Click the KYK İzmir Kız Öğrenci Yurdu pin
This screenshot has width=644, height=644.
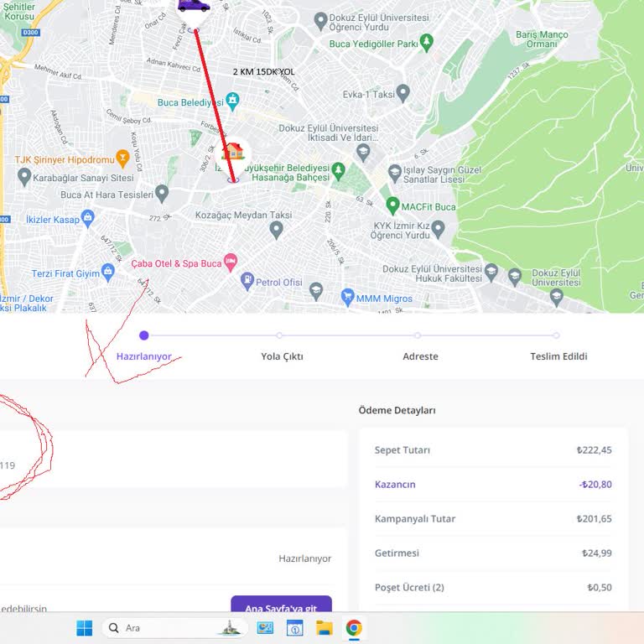coord(438,229)
